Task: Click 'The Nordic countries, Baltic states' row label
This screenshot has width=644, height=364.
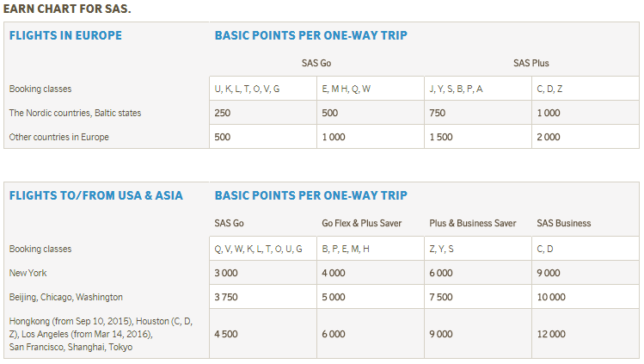Action: 75,113
